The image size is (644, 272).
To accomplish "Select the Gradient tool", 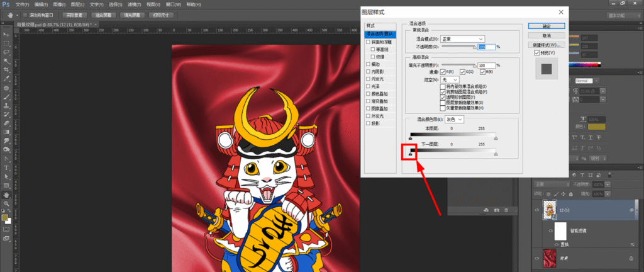I will tap(6, 132).
